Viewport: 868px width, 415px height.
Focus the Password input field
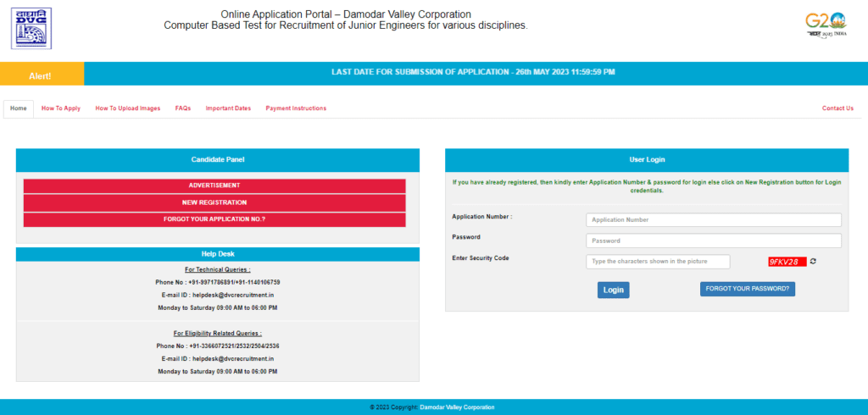[x=714, y=241]
